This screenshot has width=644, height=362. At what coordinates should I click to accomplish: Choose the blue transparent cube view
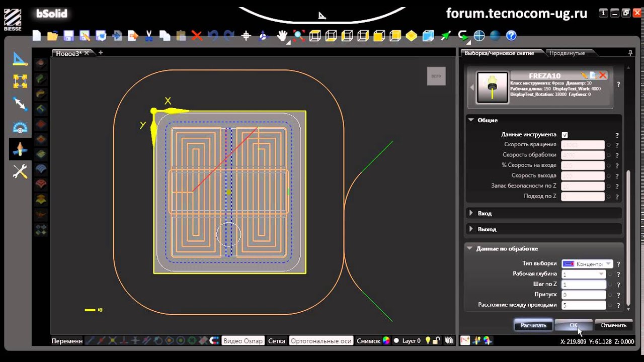(428, 36)
